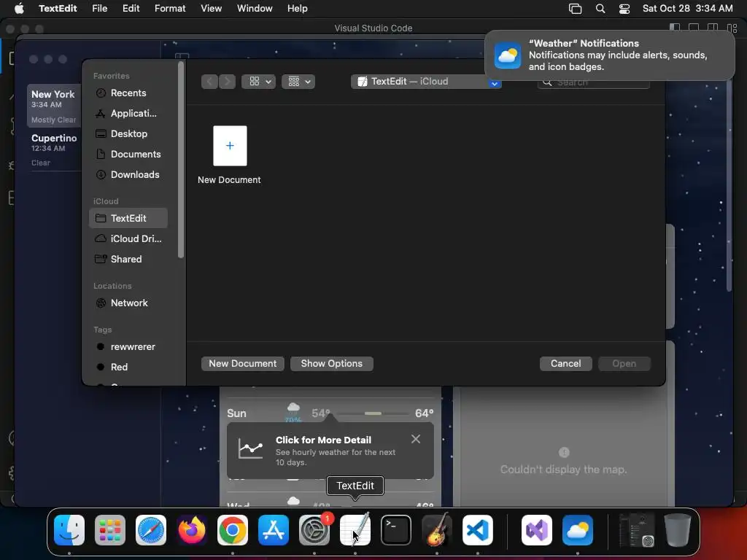Click the hourly chart icon in Weather tip
This screenshot has height=560, width=747.
tap(251, 449)
